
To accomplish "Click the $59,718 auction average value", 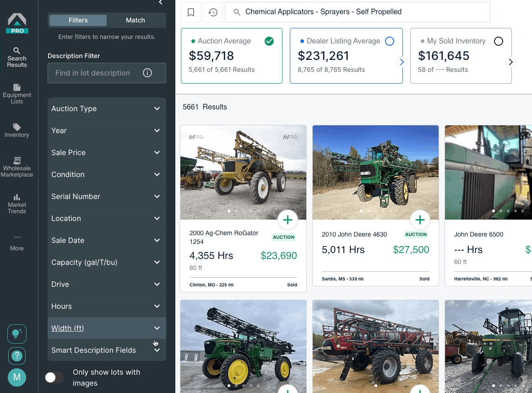I will click(x=212, y=56).
